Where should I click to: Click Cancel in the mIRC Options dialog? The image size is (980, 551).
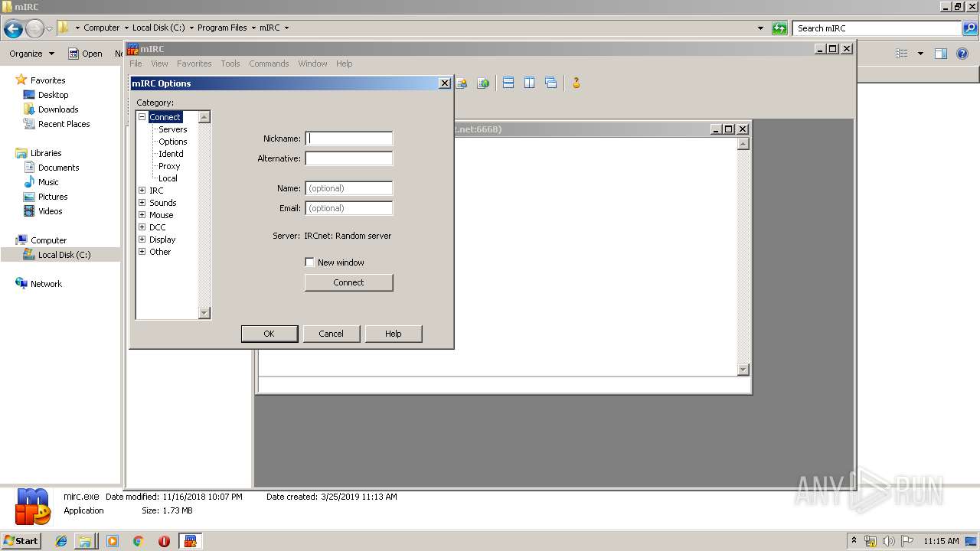click(x=331, y=334)
